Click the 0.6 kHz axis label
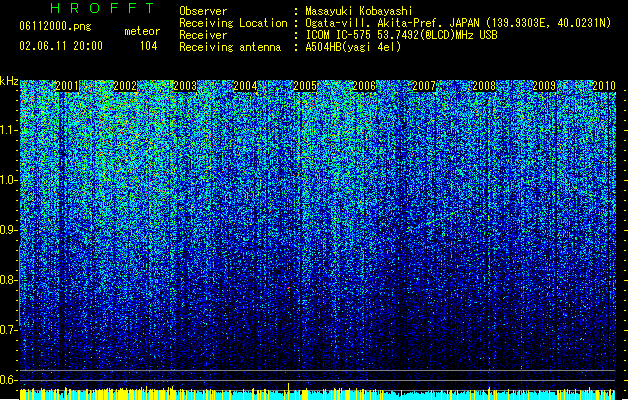The height and width of the screenshot is (400, 629). coord(8,380)
